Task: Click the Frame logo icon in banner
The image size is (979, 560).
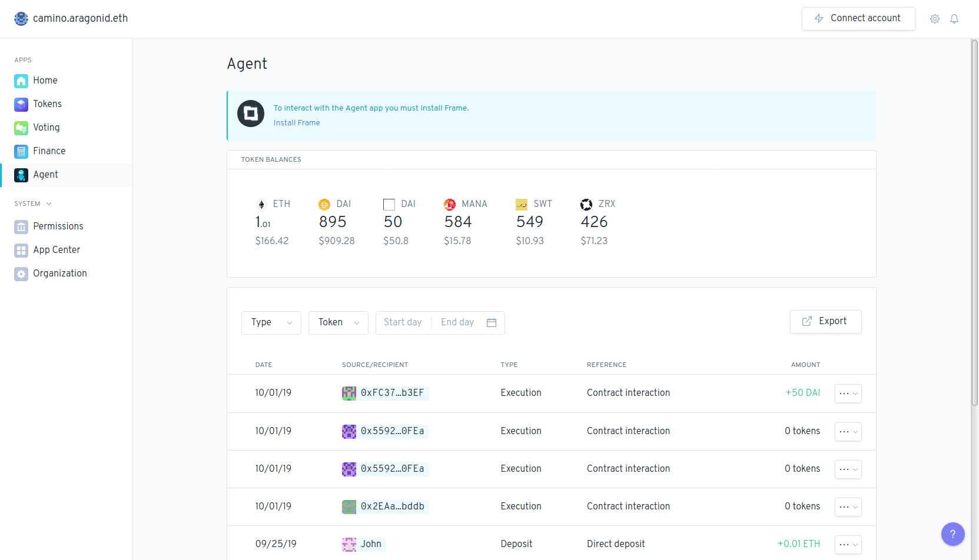Action: click(251, 114)
